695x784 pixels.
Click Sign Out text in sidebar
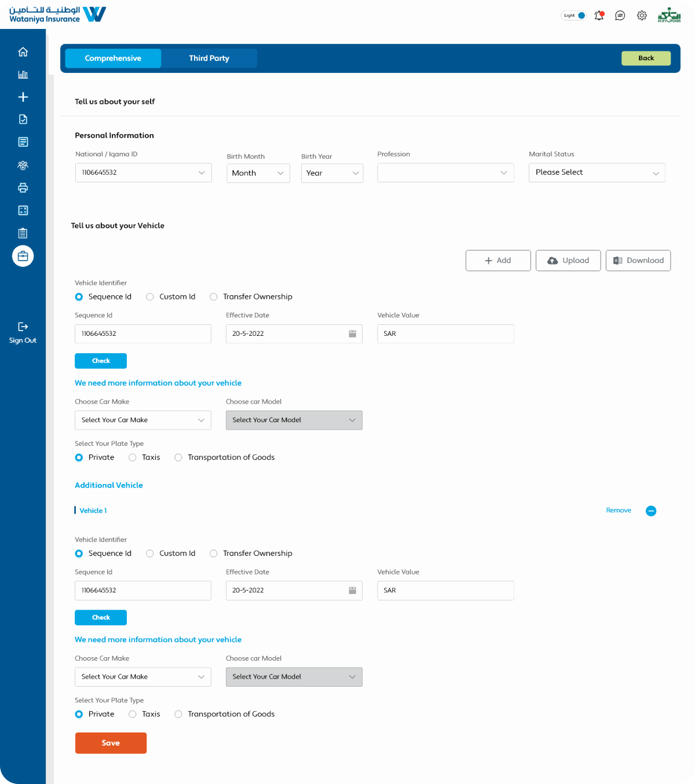[23, 340]
